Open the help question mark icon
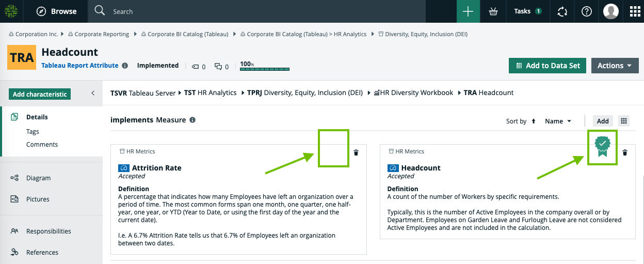This screenshot has height=264, width=644. coord(587,11)
